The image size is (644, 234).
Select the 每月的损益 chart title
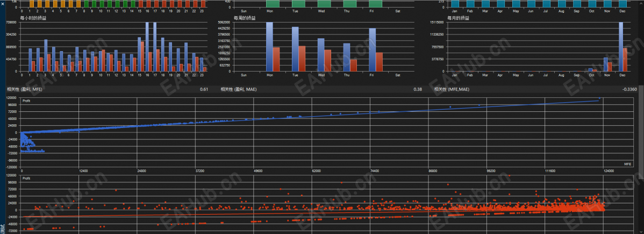pyautogui.click(x=459, y=18)
